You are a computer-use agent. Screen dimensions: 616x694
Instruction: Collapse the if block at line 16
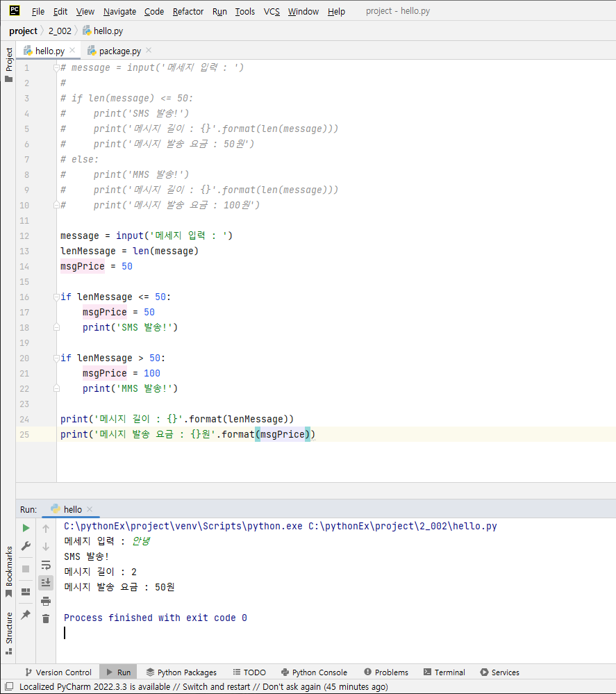[56, 297]
